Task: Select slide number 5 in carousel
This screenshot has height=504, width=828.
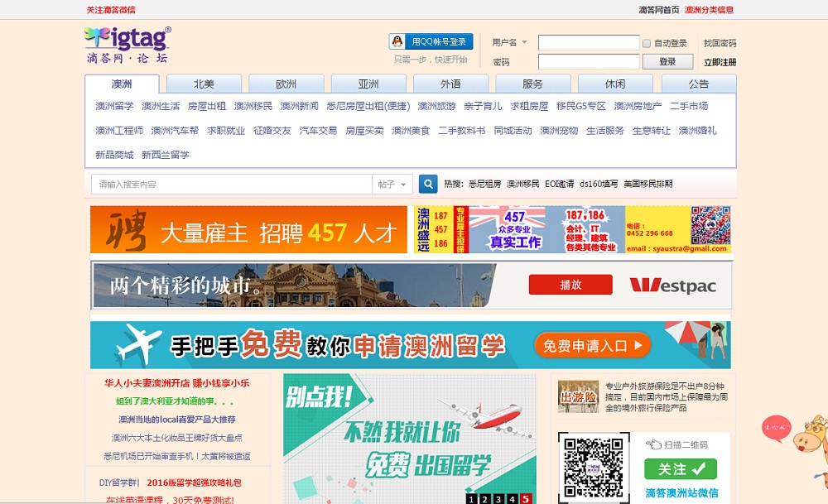Action: point(526,499)
